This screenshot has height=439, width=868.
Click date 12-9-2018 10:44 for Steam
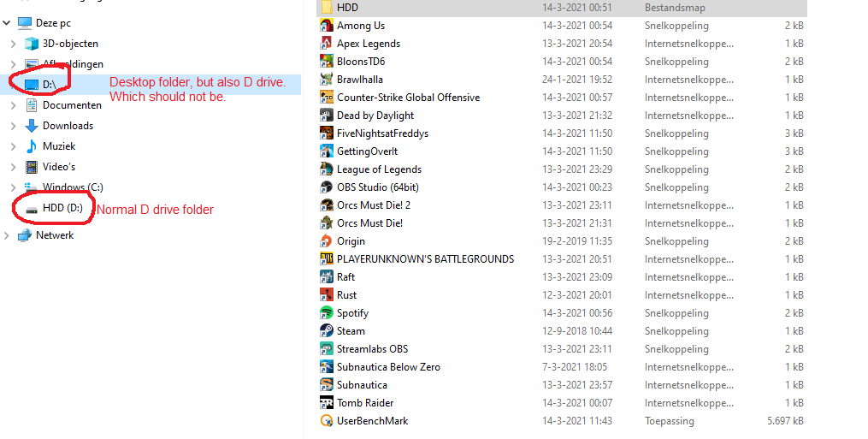[577, 331]
